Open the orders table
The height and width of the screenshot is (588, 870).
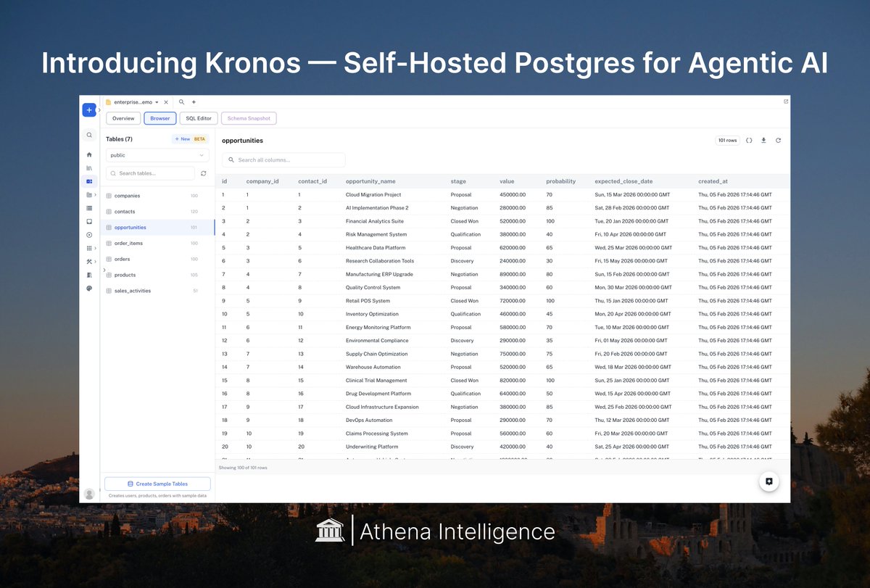click(x=157, y=259)
